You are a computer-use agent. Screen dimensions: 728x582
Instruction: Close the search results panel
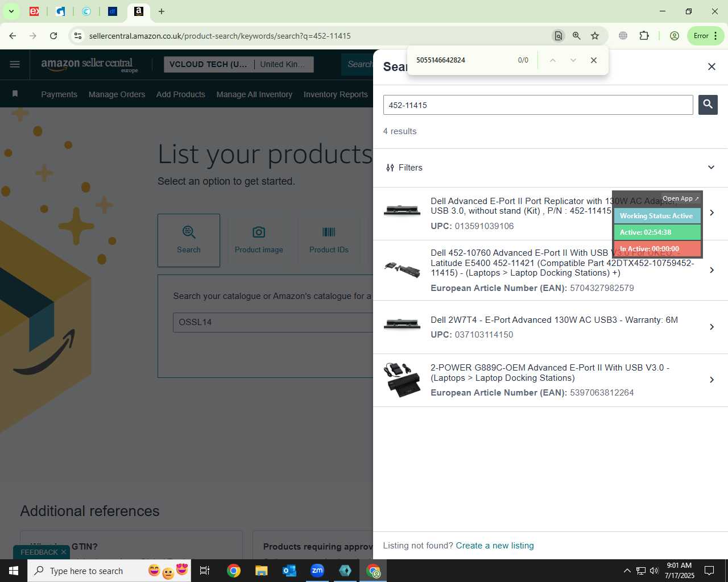pos(712,66)
